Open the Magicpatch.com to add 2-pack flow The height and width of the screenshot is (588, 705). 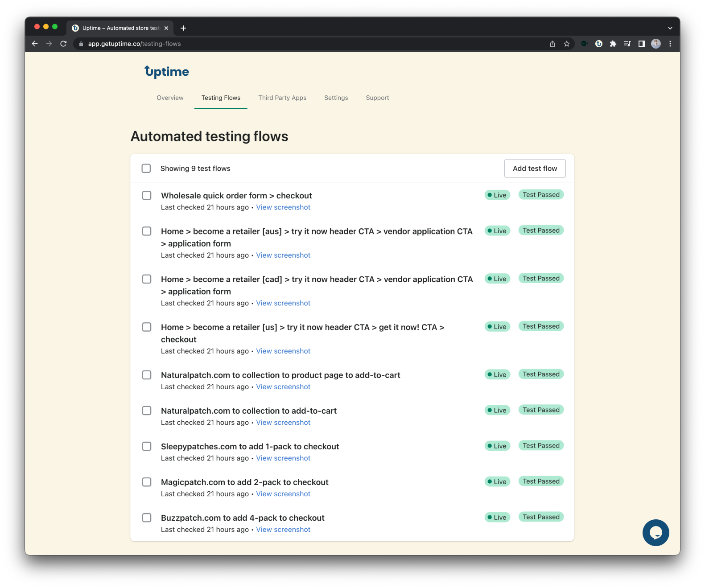click(x=244, y=482)
